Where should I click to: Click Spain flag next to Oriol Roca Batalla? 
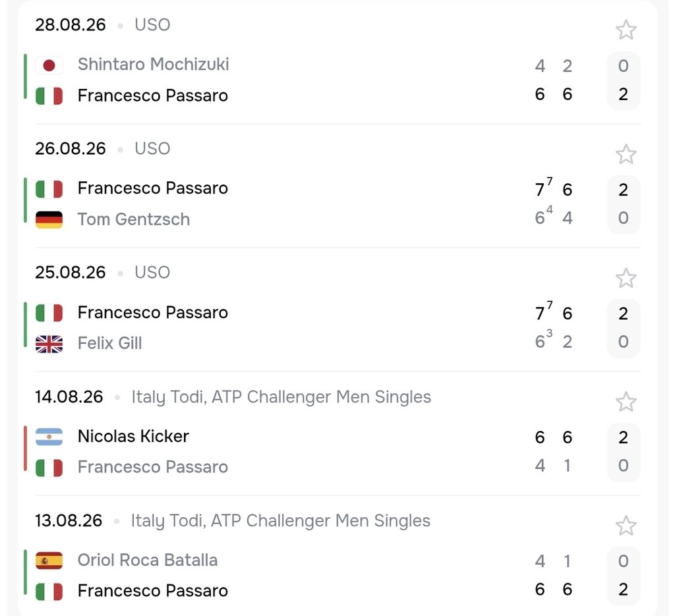49,561
